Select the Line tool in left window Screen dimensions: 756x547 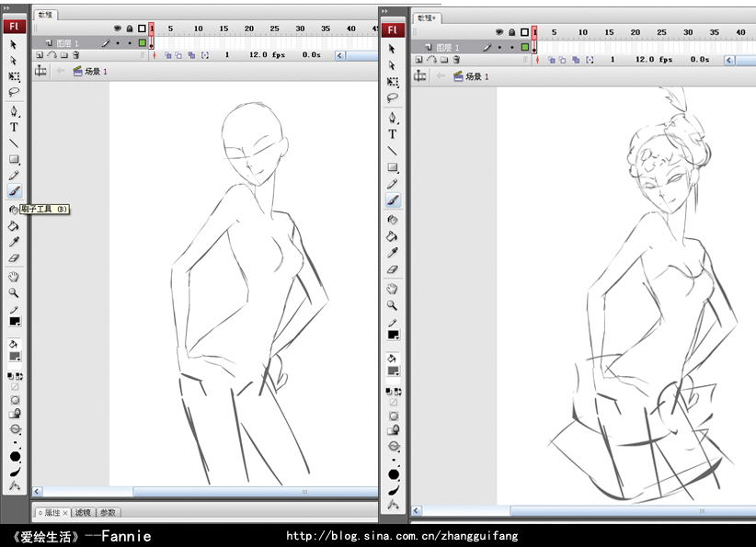point(14,143)
